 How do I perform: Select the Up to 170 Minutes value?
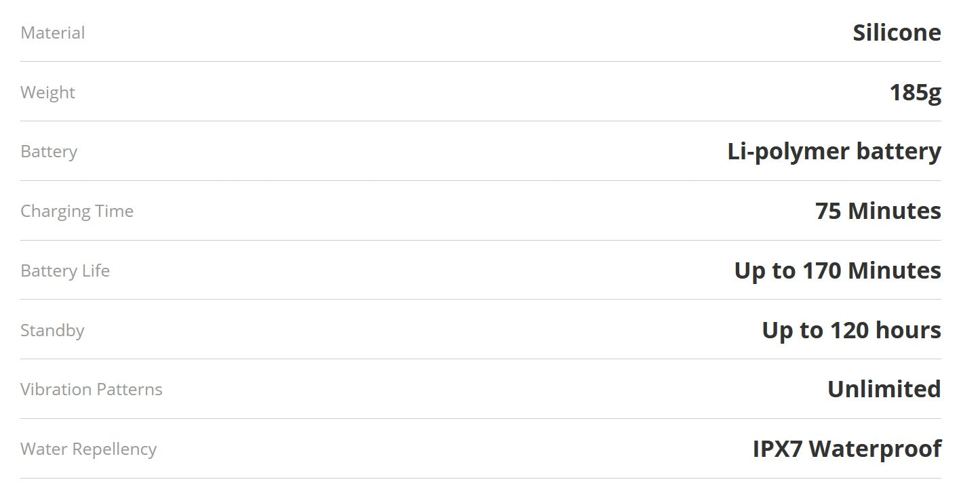point(838,270)
